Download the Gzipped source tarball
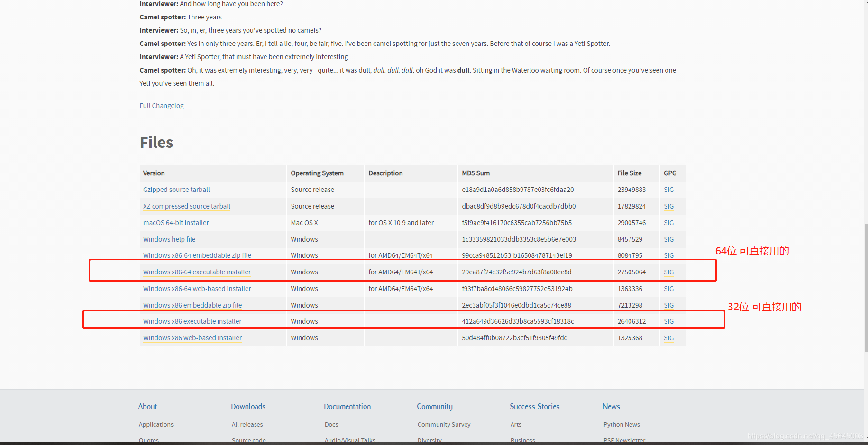Viewport: 868px width, 445px height. [x=176, y=190]
